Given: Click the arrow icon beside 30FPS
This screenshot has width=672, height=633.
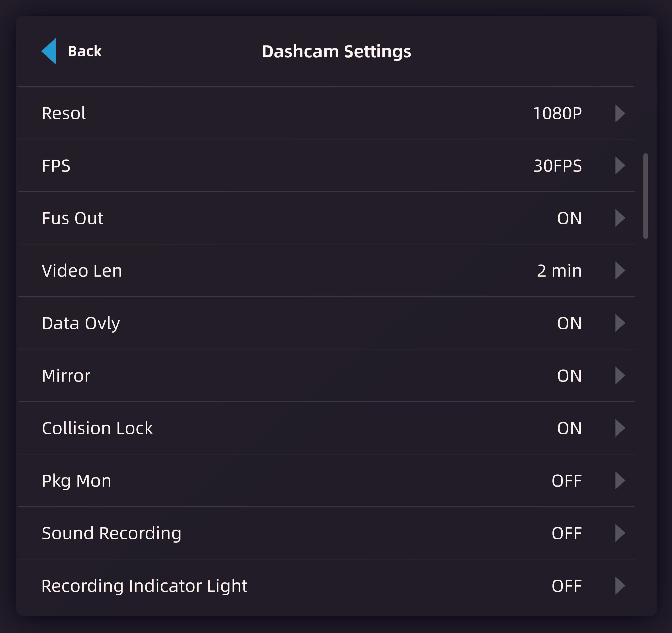Looking at the screenshot, I should [620, 166].
